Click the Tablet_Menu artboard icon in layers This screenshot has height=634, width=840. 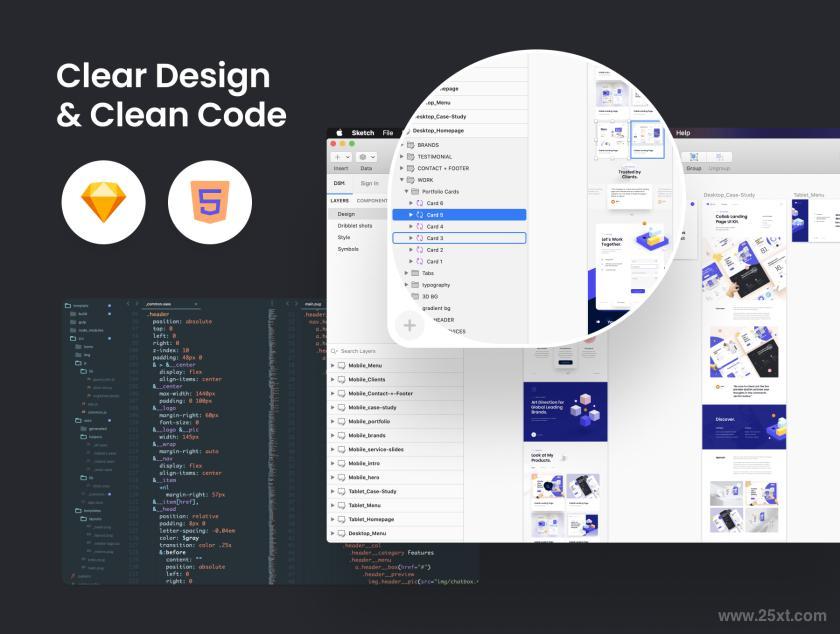point(341,505)
